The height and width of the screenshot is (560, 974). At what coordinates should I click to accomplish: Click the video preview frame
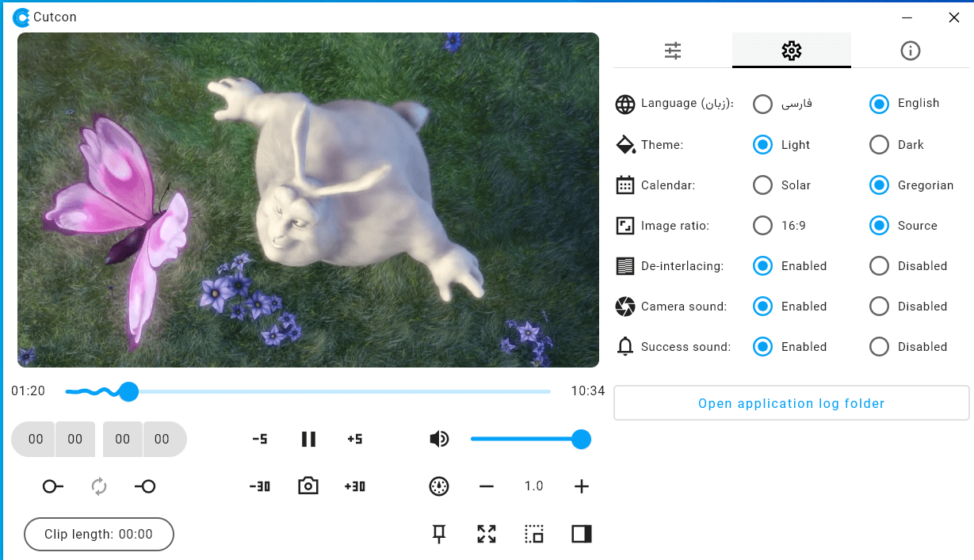click(308, 200)
